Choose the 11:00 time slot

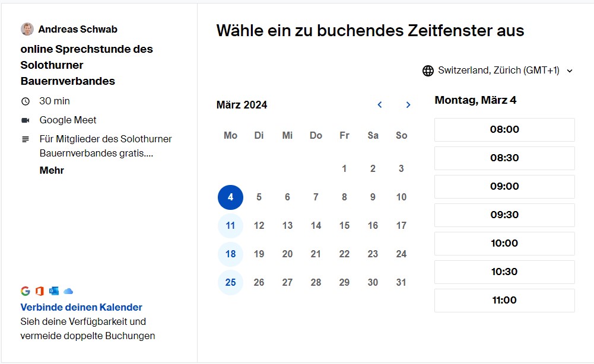[504, 300]
